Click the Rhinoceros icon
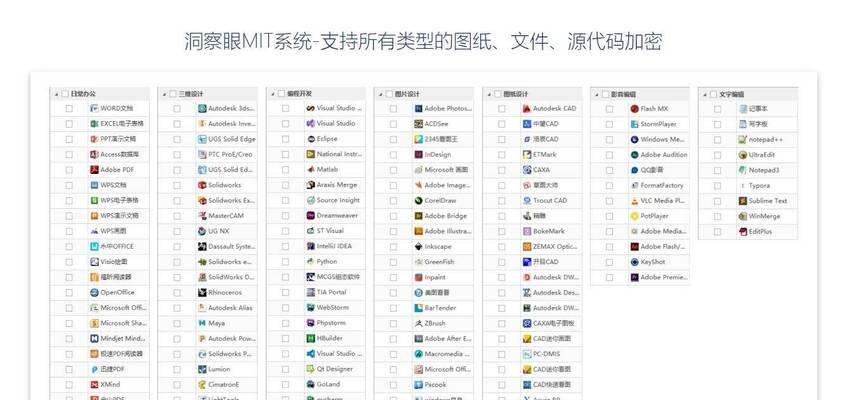 [x=202, y=292]
